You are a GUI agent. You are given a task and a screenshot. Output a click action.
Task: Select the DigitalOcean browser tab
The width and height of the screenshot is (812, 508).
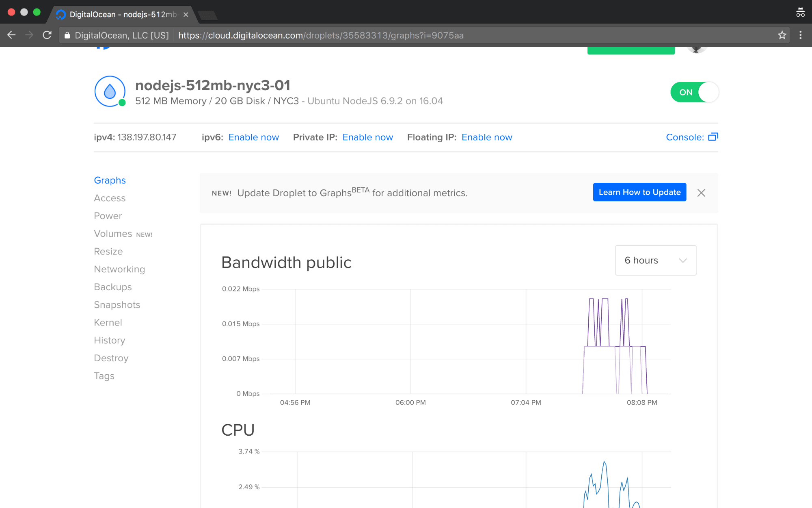point(122,15)
